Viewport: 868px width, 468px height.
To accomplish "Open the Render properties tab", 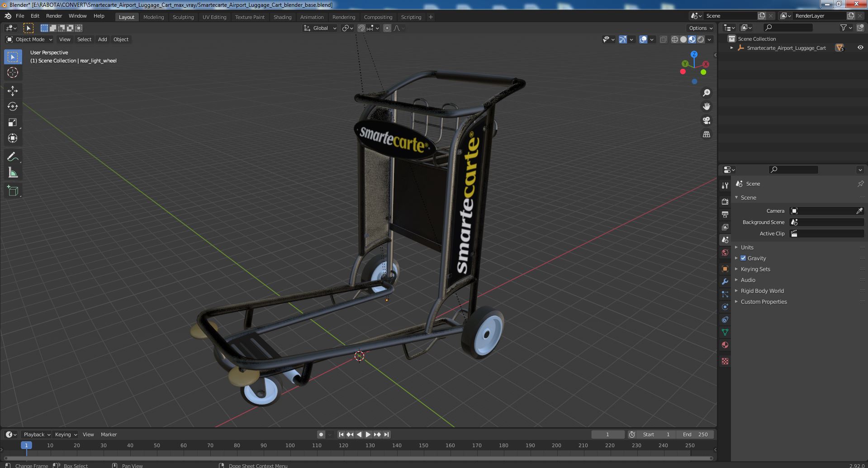I will coord(725,201).
